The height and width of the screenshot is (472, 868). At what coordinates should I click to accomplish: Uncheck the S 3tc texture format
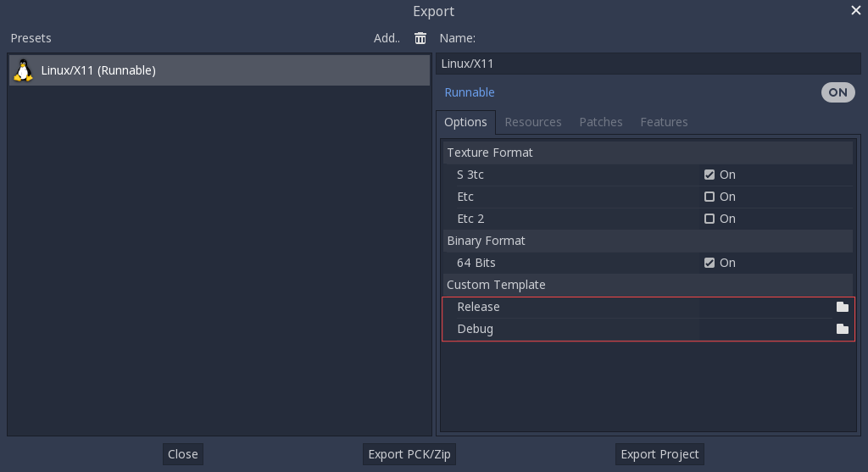pos(709,175)
